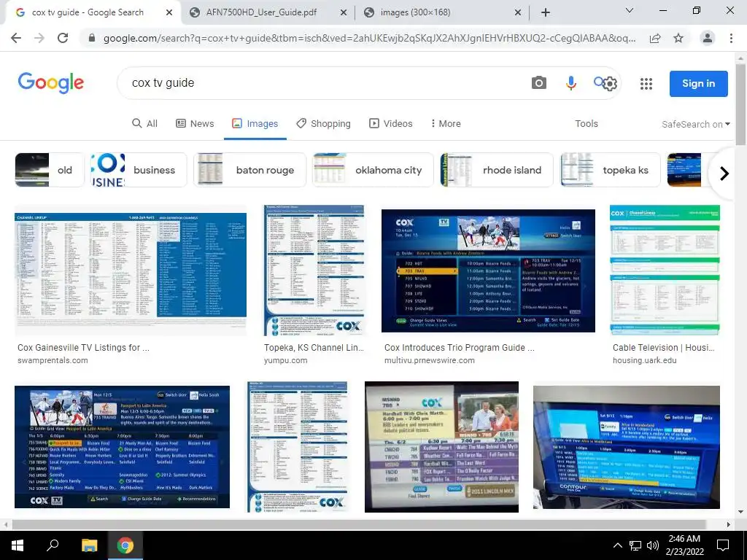Open the multivu.prnewswire.com source link
This screenshot has width=747, height=560.
[x=430, y=360]
